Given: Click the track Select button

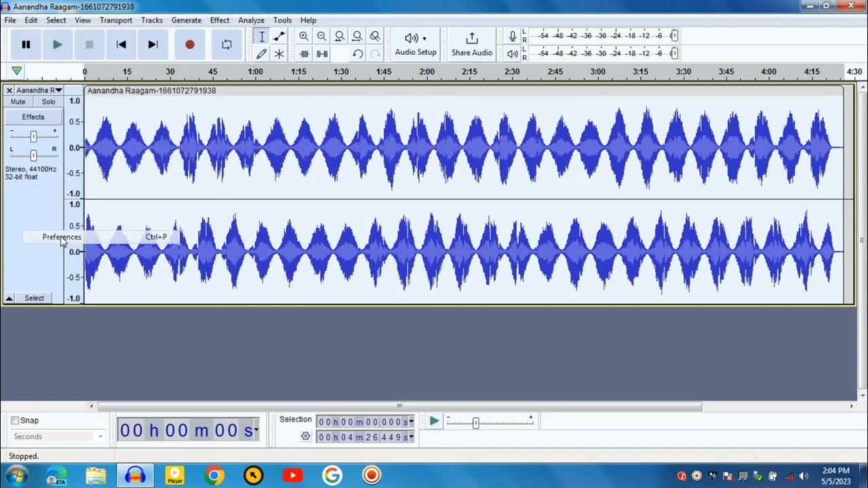Looking at the screenshot, I should pyautogui.click(x=35, y=298).
